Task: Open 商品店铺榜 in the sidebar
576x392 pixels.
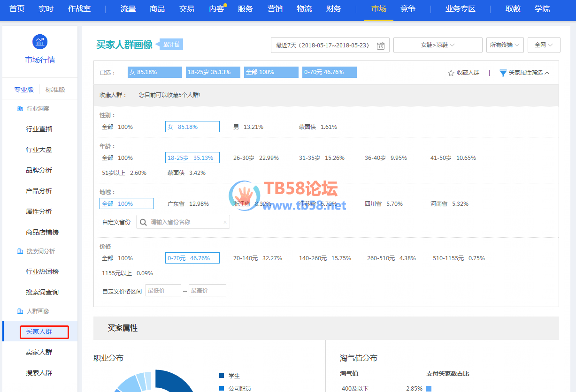Action: [x=42, y=232]
